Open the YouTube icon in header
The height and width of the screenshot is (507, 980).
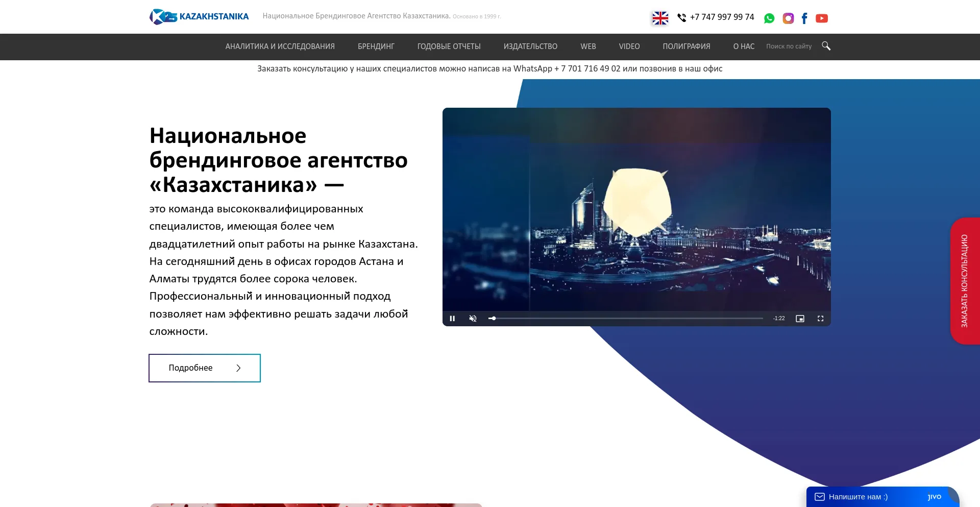(x=822, y=18)
